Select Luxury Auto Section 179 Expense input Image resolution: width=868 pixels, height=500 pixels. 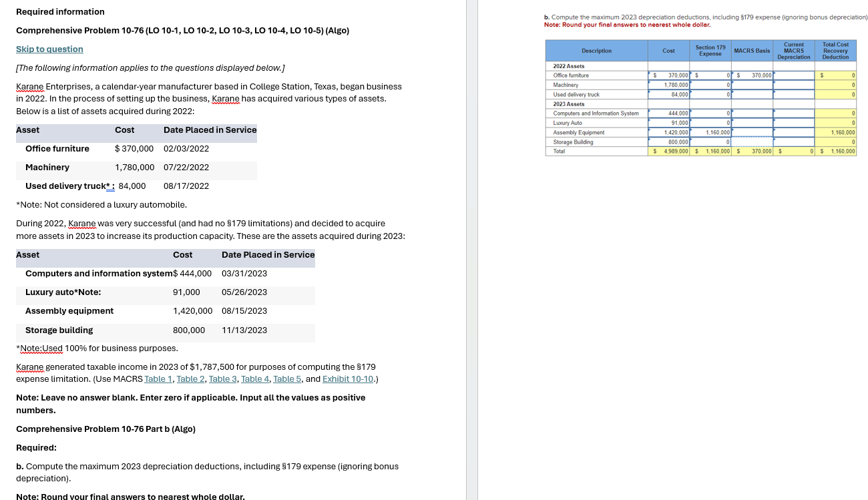(710, 123)
